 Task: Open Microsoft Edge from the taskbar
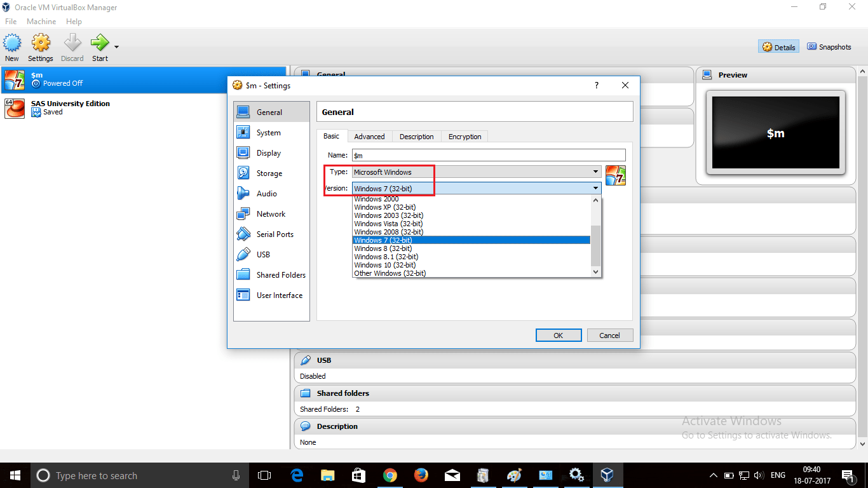(x=297, y=475)
